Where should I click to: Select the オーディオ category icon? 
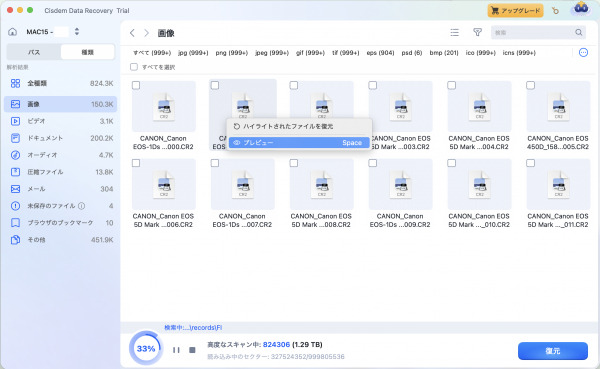click(15, 155)
